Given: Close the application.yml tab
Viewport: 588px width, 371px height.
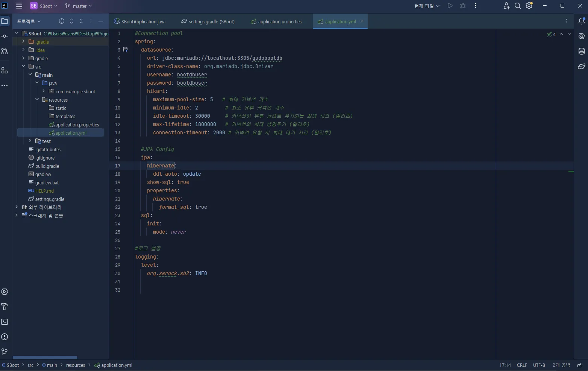Looking at the screenshot, I should [x=362, y=21].
